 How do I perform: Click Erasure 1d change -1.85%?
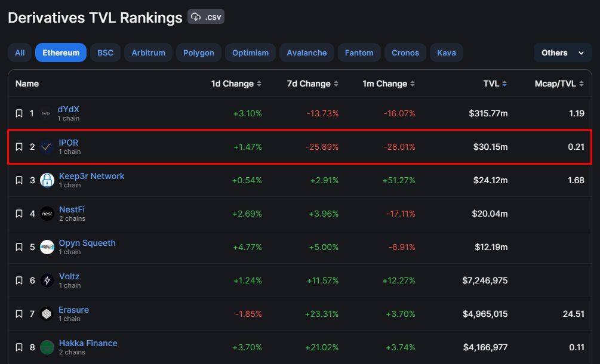click(248, 314)
